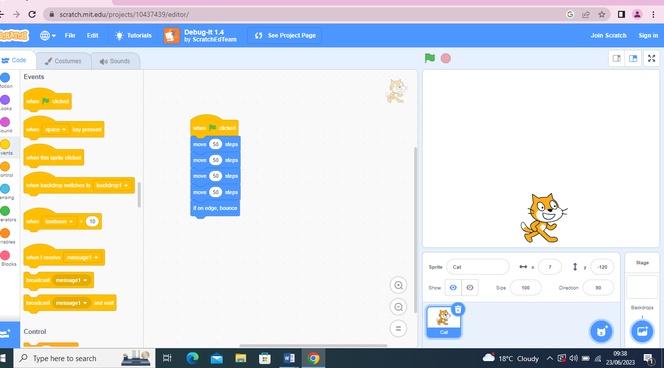Click the Join Scratch link
664x368 pixels.
point(608,36)
